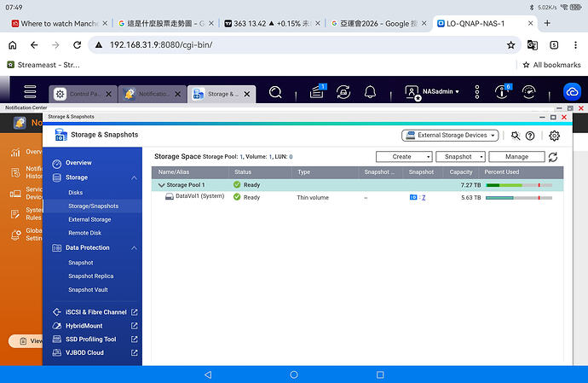Open the Storage & Snapshots help question icon
Screen dimensions: 588x383
[x=530, y=136]
